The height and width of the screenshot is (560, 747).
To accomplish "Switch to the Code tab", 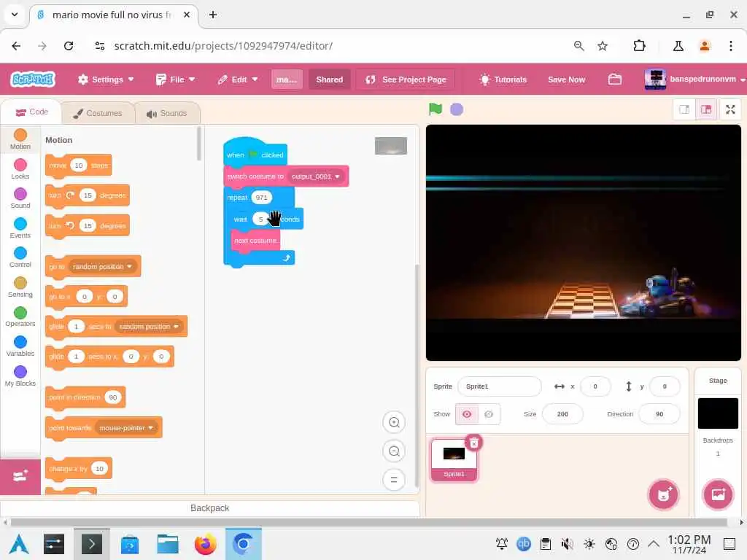I will pyautogui.click(x=31, y=112).
